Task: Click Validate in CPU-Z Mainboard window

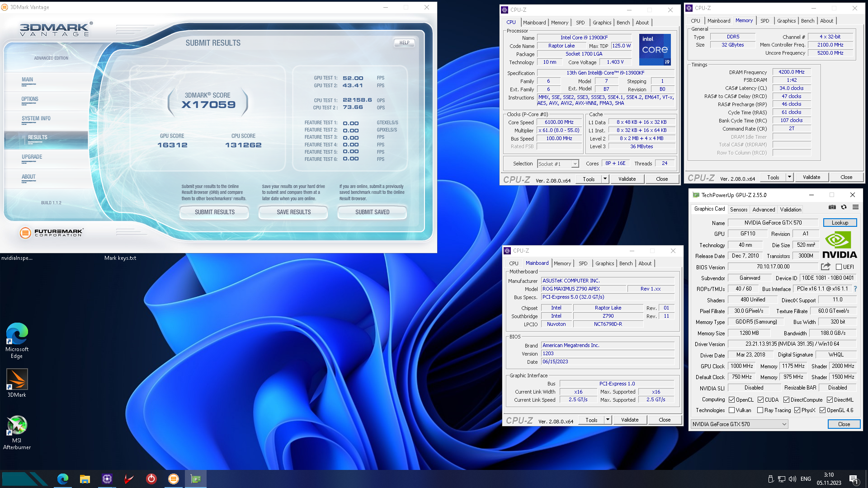Action: [630, 420]
